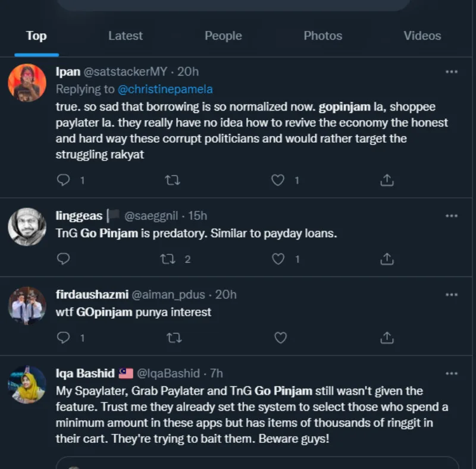Reply to linggeas's tweet
This screenshot has width=476, height=469.
point(64,259)
